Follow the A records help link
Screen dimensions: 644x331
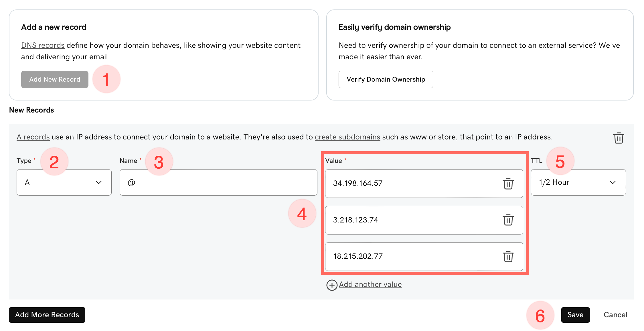(x=33, y=137)
